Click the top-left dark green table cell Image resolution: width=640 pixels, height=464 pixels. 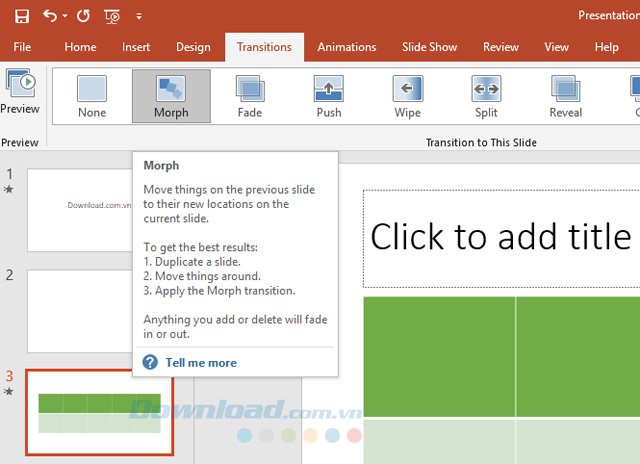click(x=439, y=357)
